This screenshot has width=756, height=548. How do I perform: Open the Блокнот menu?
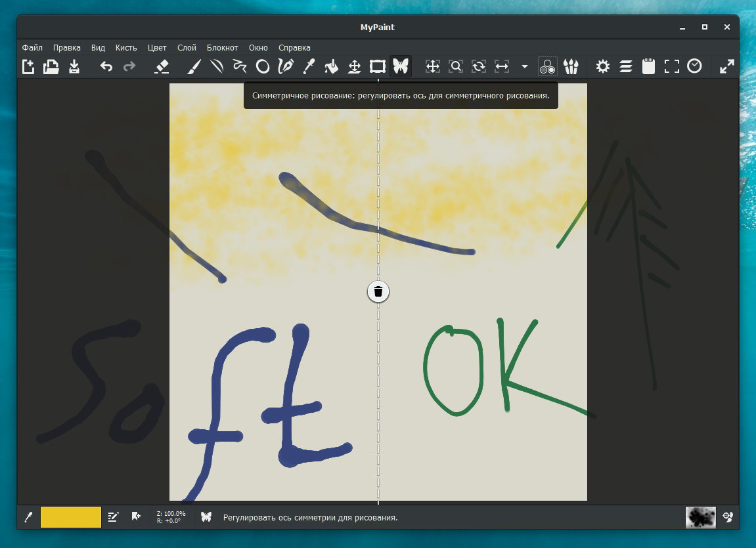coord(222,48)
